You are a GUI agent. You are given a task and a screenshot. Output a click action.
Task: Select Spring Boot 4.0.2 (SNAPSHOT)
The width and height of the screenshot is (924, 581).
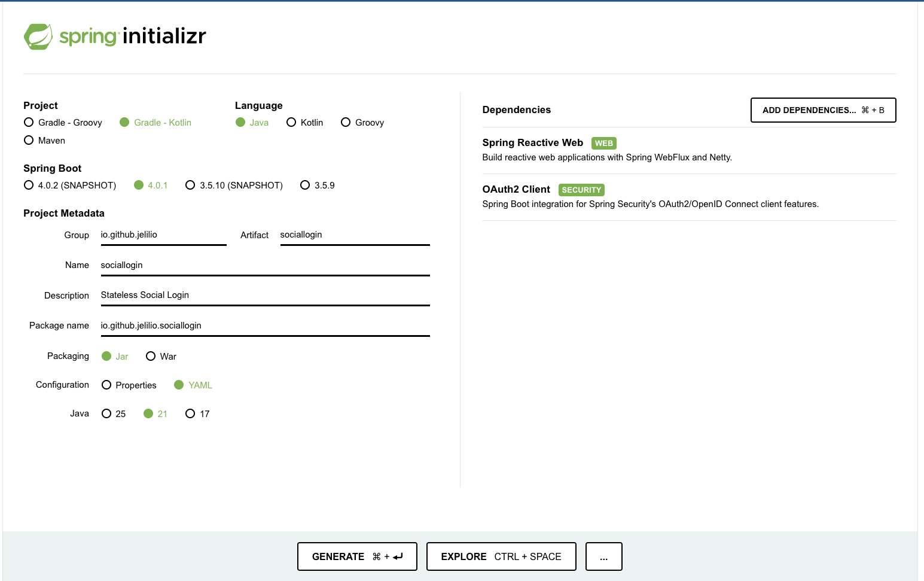coord(70,185)
